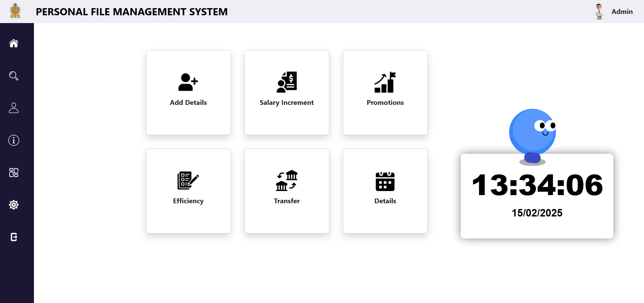Screen dimensions: 644x303
Task: Open the user profile sidebar icon
Action: point(14,108)
